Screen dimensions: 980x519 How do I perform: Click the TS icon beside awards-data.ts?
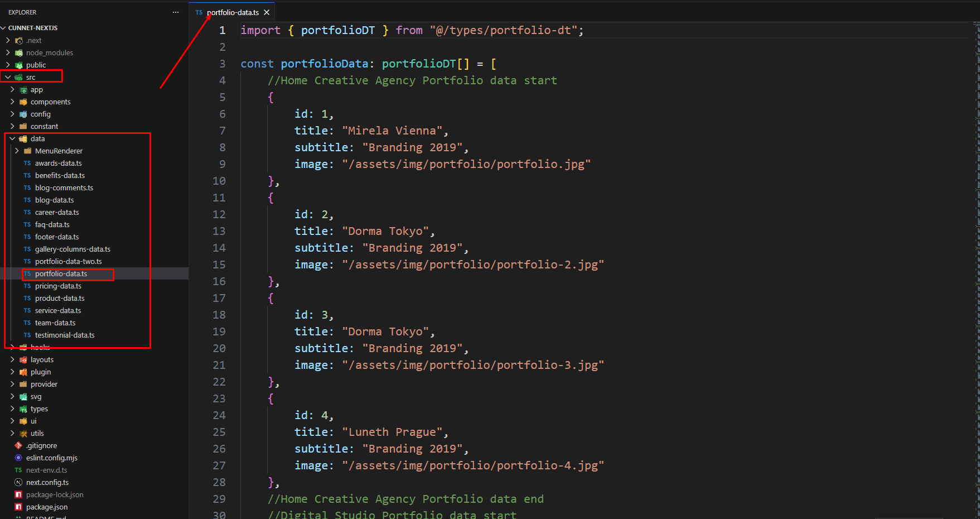coord(27,163)
